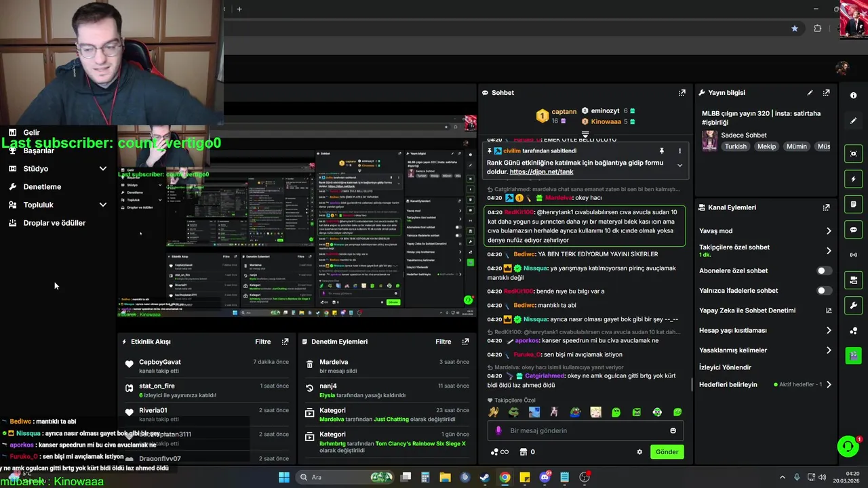
Task: Open djpn.net/tank link in pinned message
Action: (x=541, y=172)
